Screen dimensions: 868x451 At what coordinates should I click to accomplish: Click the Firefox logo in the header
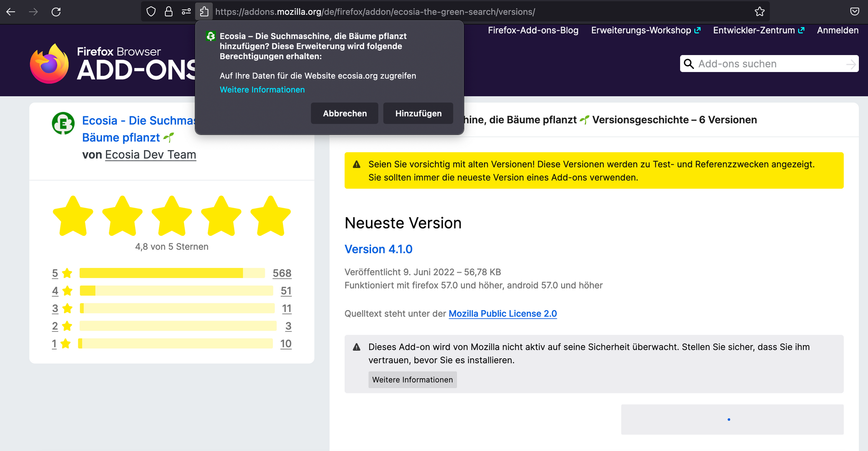(x=49, y=63)
